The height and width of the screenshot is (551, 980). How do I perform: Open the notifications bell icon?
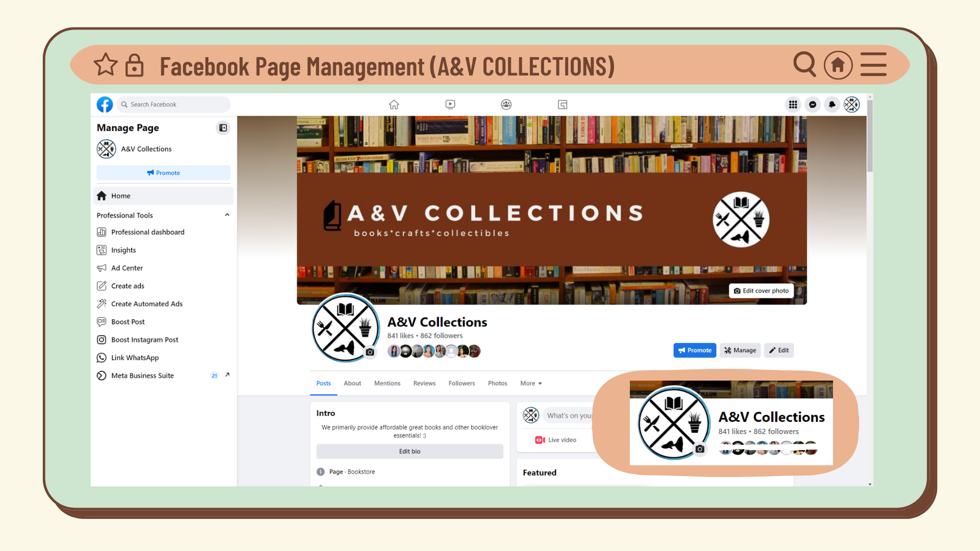(x=832, y=105)
